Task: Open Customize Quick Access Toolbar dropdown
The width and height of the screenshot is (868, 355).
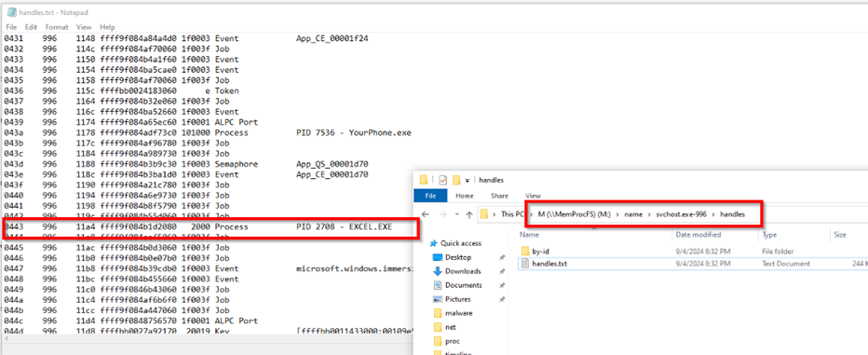Action: click(x=468, y=181)
